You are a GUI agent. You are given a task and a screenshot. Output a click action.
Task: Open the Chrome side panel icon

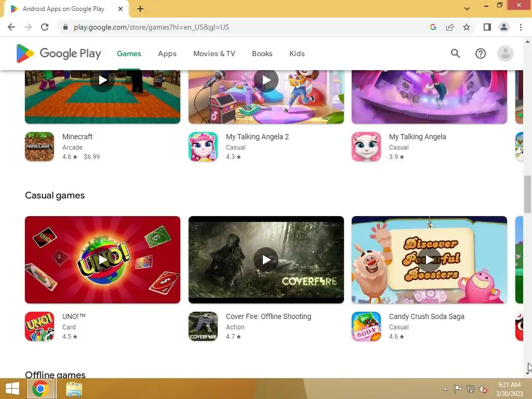coord(487,27)
